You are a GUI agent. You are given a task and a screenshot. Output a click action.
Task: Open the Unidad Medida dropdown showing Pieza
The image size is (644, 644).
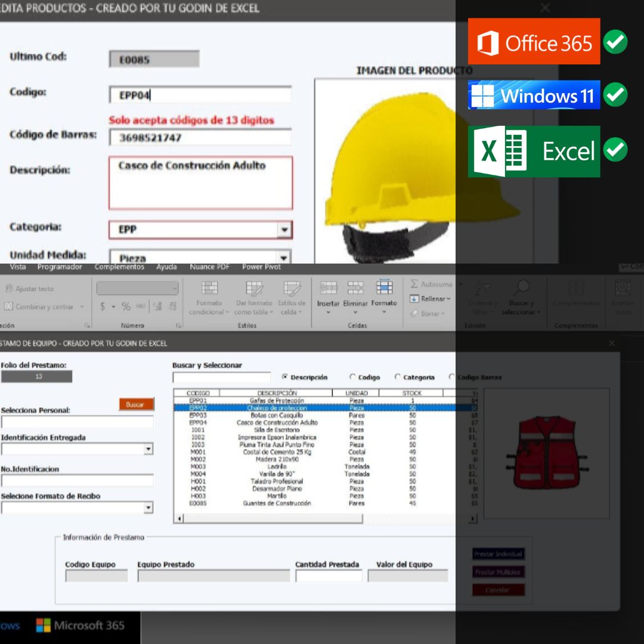click(x=283, y=258)
